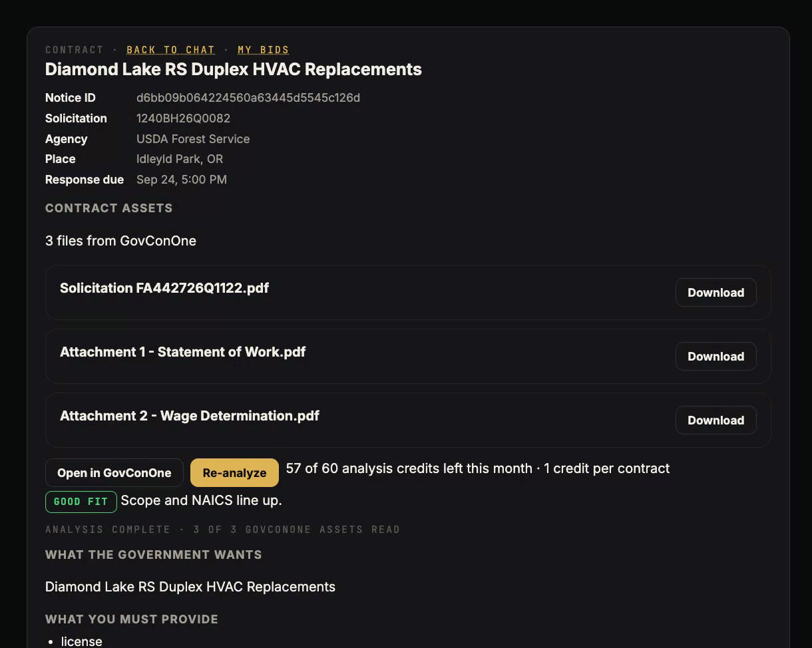Click file name Attachment 1 - Statement of Work.pdf
Image resolution: width=812 pixels, height=648 pixels.
(183, 352)
